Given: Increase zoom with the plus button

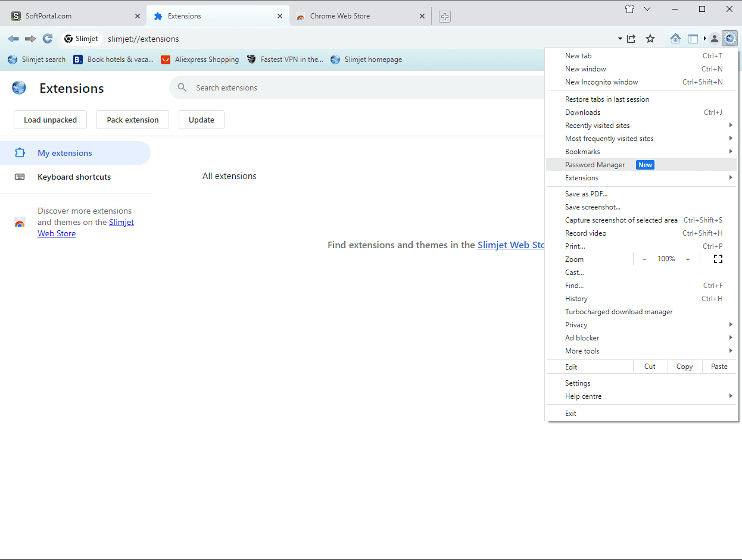Looking at the screenshot, I should click(688, 259).
